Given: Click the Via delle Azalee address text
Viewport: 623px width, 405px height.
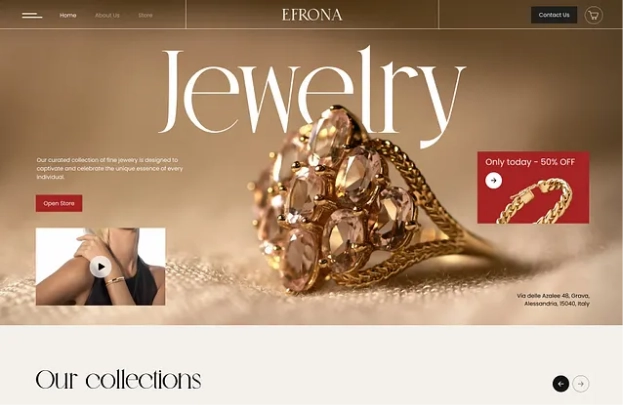Looking at the screenshot, I should click(x=553, y=300).
